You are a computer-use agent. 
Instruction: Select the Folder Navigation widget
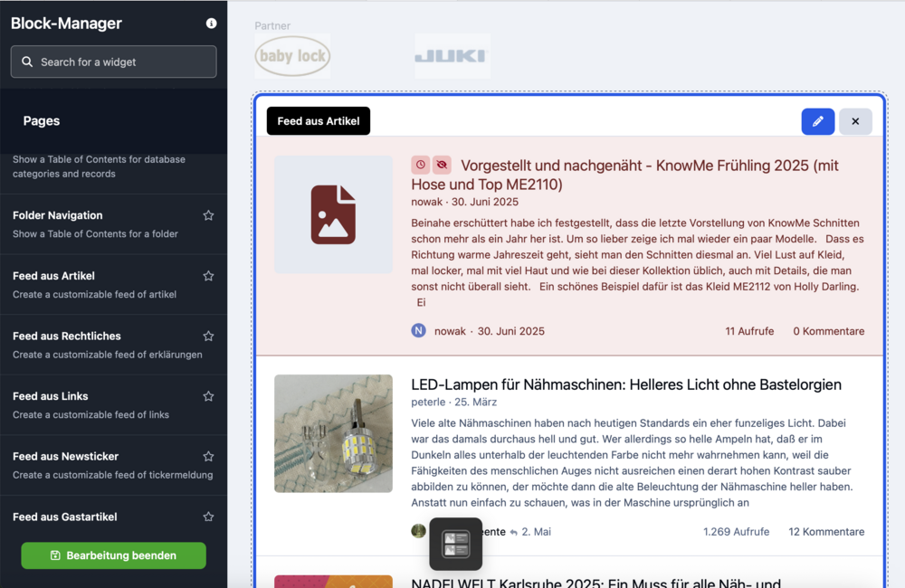(x=114, y=223)
